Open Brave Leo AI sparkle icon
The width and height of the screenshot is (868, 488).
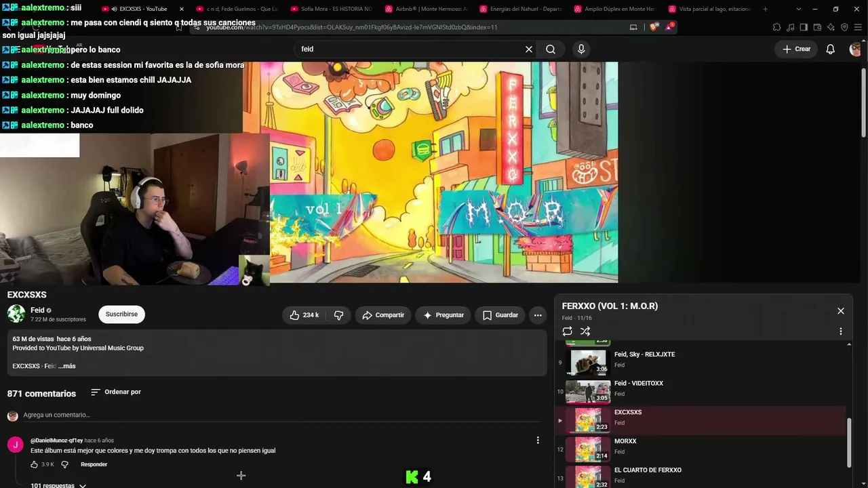point(831,27)
